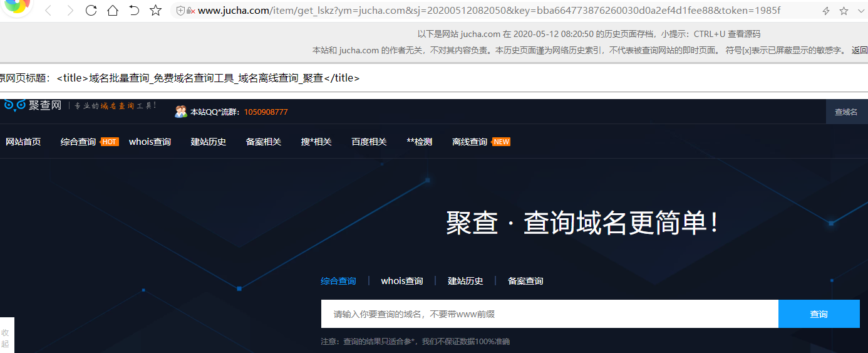Bookmark page with left star icon
This screenshot has width=868, height=353.
pos(156,11)
